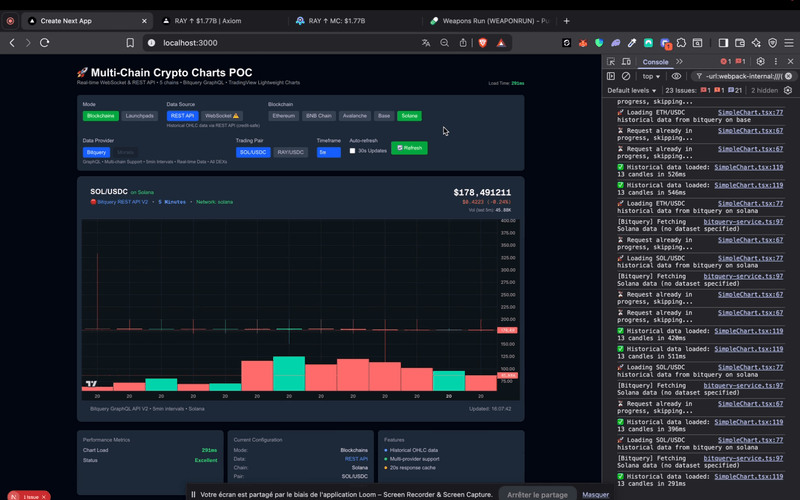Switch mode to Launchpads

tap(139, 116)
